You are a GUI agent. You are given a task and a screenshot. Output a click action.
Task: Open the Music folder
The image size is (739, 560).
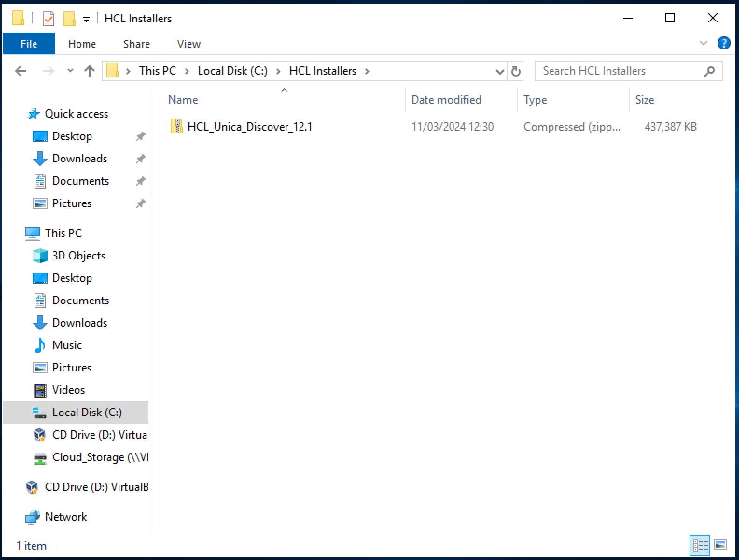pyautogui.click(x=67, y=345)
